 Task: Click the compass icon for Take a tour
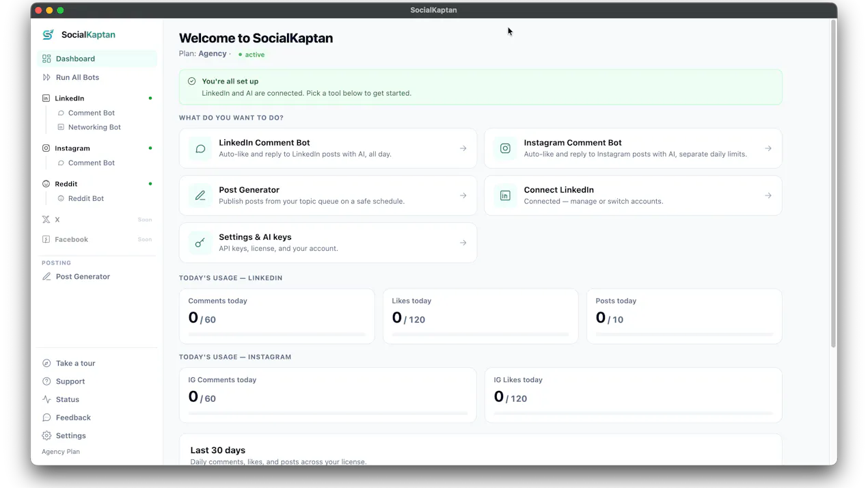(x=46, y=364)
